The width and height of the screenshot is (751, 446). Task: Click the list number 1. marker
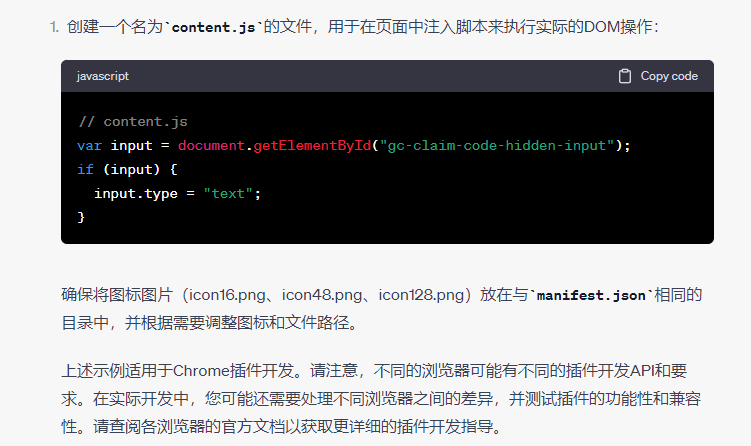coord(54,27)
